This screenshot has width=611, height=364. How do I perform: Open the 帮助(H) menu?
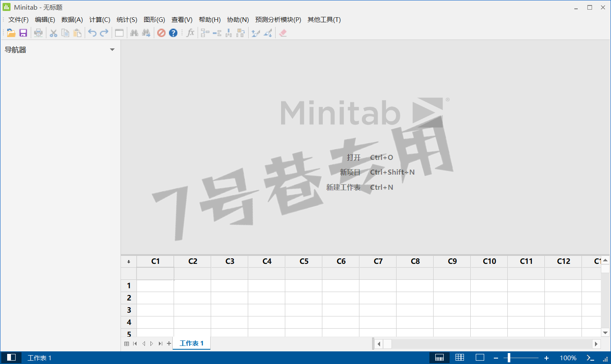pos(210,20)
